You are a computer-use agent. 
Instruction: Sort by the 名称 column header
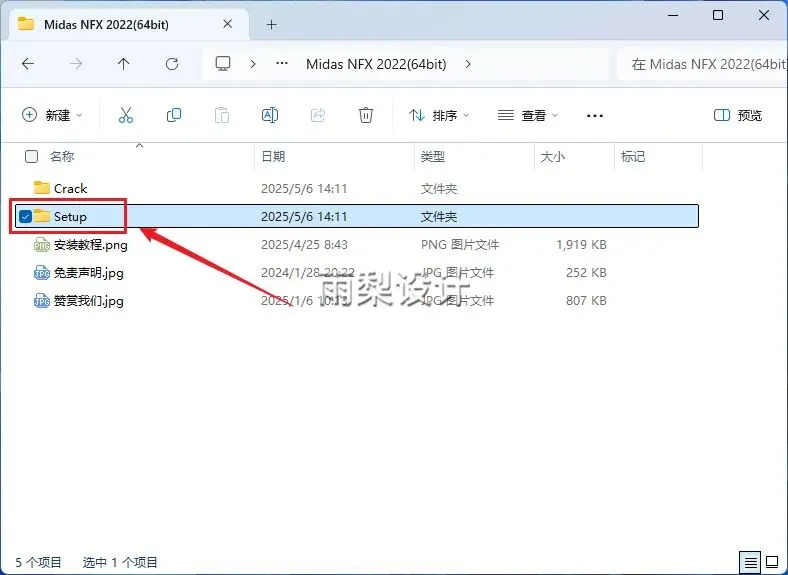pos(62,156)
